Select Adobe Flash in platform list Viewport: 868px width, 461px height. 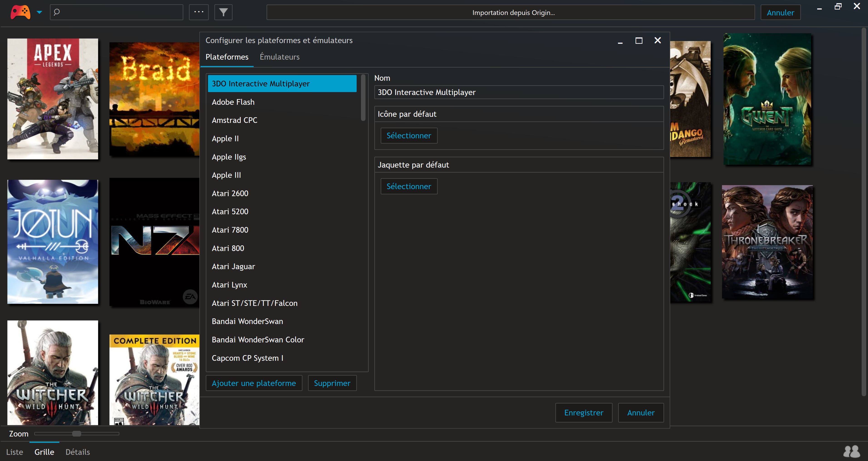click(x=282, y=102)
